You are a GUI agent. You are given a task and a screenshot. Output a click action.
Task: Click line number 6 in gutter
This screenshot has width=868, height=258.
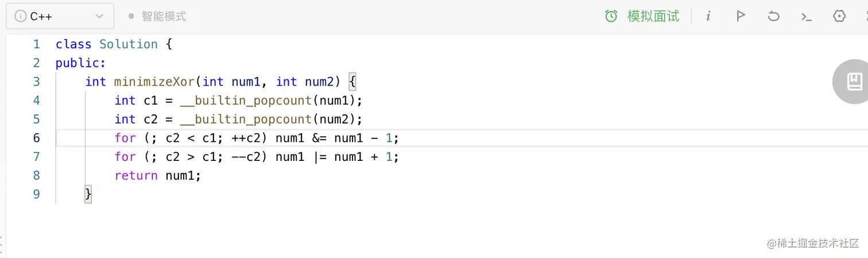tap(37, 138)
